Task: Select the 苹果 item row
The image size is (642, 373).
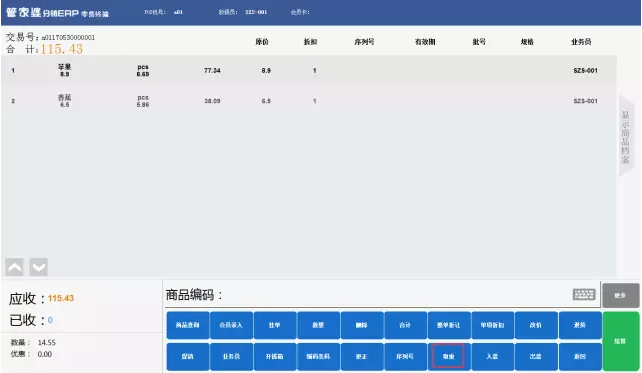Action: [309, 70]
